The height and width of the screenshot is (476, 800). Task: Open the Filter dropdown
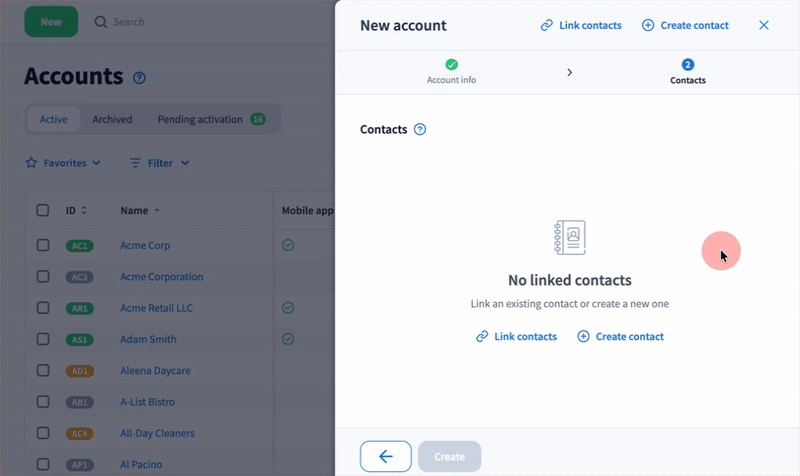pyautogui.click(x=160, y=162)
